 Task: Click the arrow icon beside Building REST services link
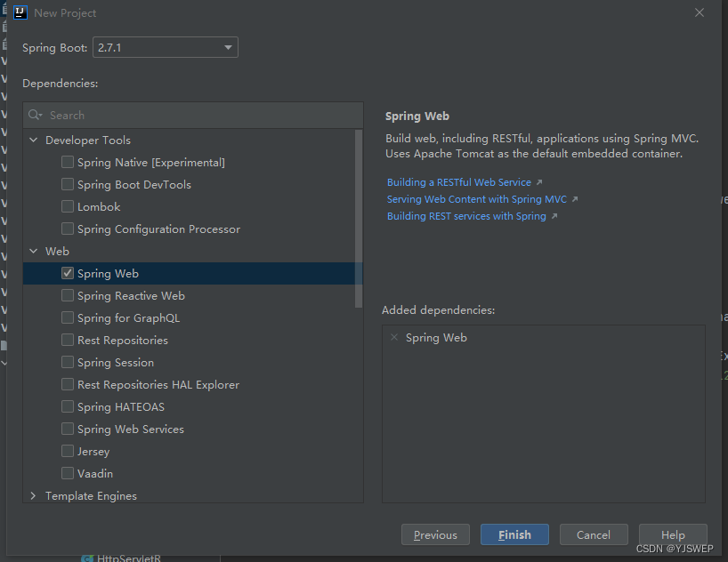[x=554, y=216]
